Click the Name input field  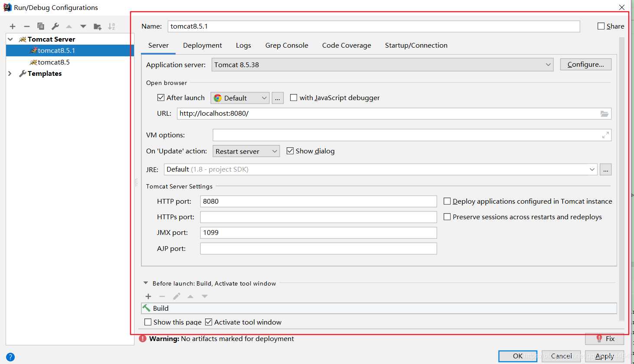pos(374,26)
